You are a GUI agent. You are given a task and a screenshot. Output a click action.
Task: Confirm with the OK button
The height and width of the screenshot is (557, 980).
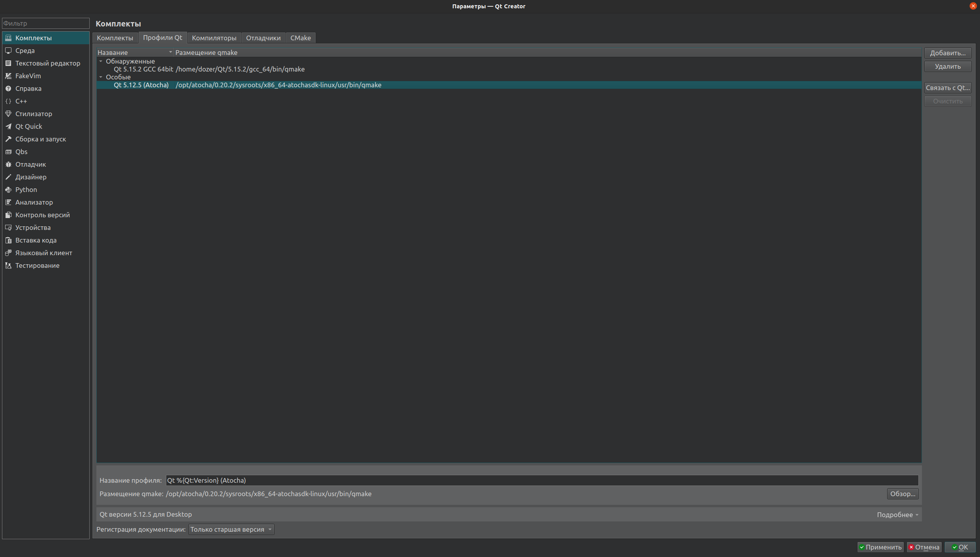960,547
